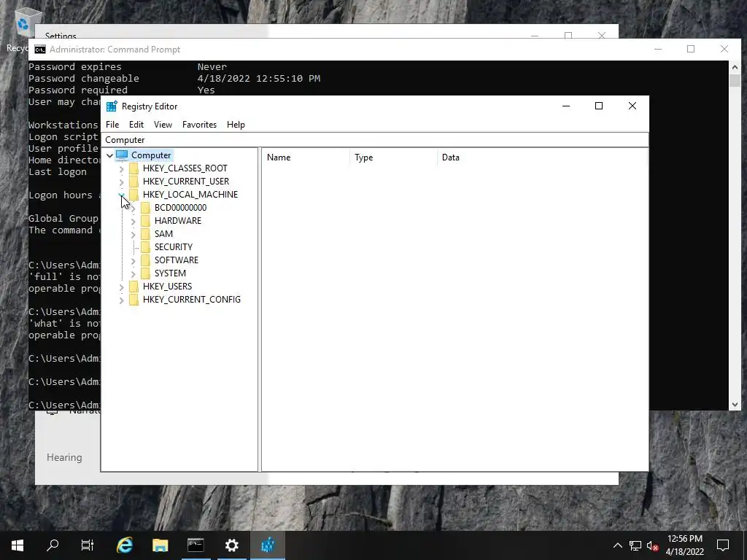Screen dimensions: 747x560
Task: Click the Registry Editor taskbar button
Action: (x=268, y=545)
